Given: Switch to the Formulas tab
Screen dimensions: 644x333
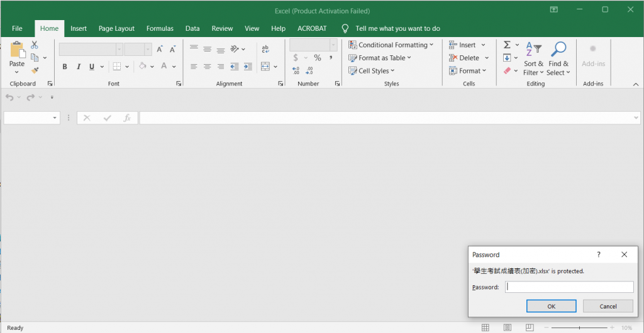Looking at the screenshot, I should [160, 28].
